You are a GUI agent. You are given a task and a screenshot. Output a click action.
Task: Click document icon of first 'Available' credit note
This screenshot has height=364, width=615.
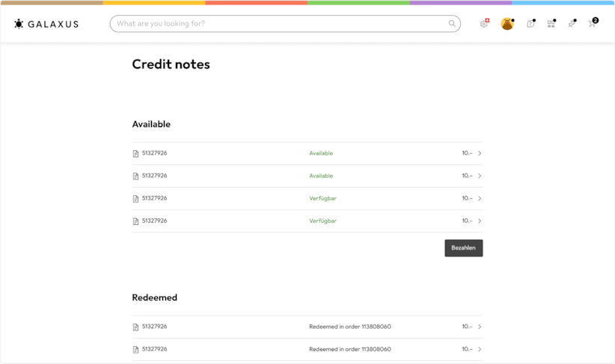[135, 153]
